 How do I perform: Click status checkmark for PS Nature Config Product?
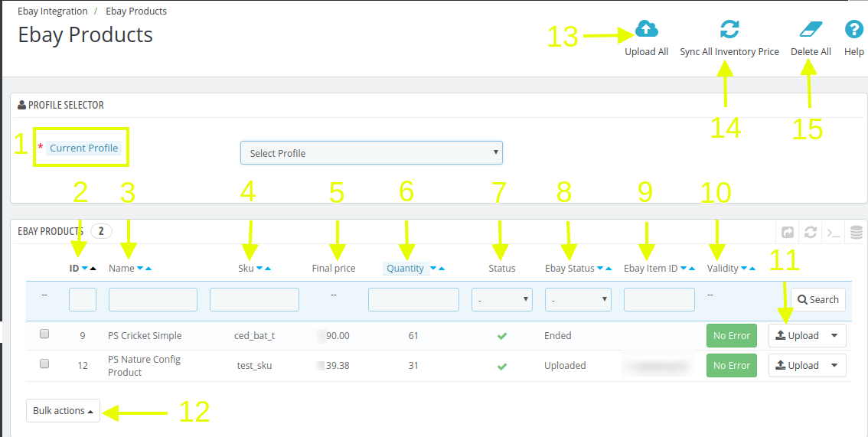tap(502, 366)
